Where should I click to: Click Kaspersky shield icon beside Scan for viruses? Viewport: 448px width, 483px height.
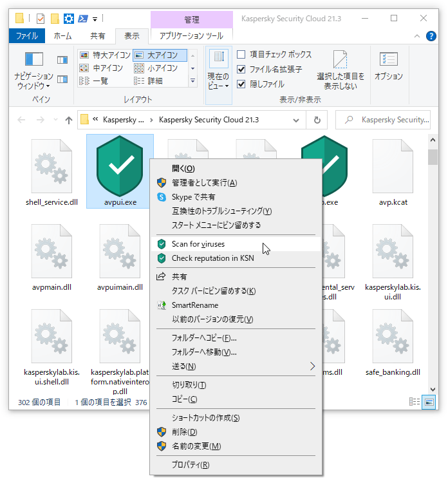(x=162, y=244)
